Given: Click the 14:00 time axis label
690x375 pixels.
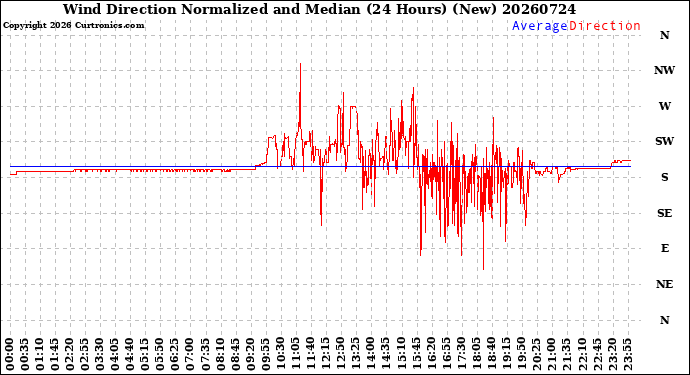Looking at the screenshot, I should click(x=371, y=354).
